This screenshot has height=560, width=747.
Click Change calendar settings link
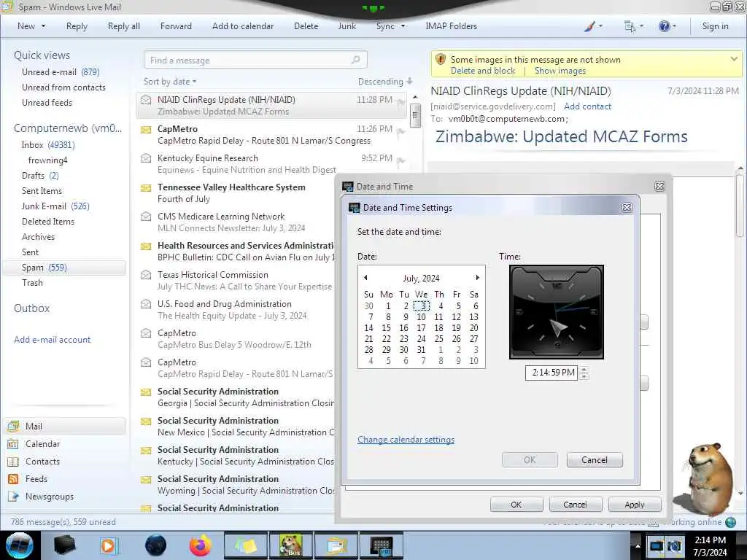pyautogui.click(x=406, y=440)
